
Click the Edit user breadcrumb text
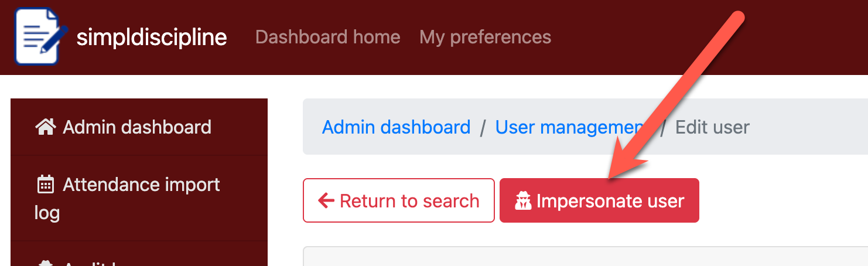click(712, 127)
